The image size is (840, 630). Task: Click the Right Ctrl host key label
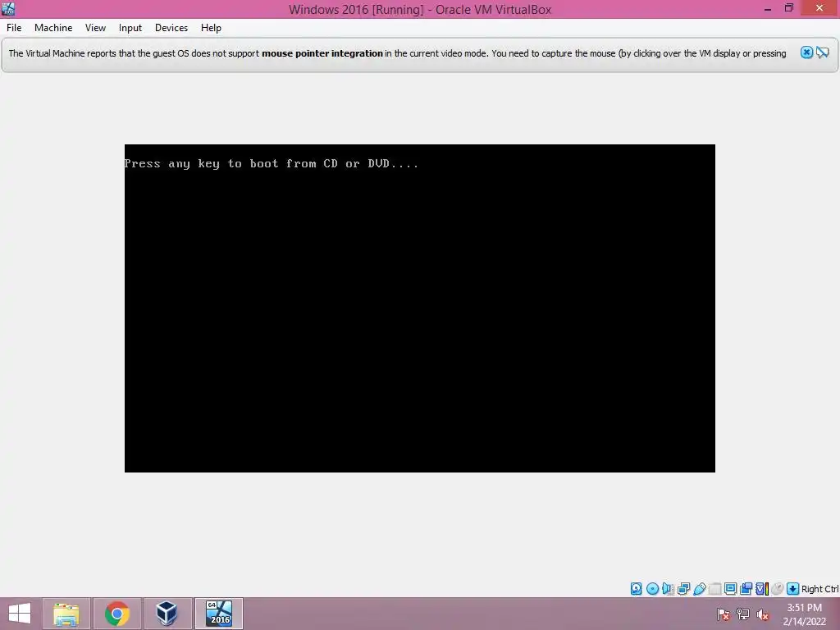[819, 589]
